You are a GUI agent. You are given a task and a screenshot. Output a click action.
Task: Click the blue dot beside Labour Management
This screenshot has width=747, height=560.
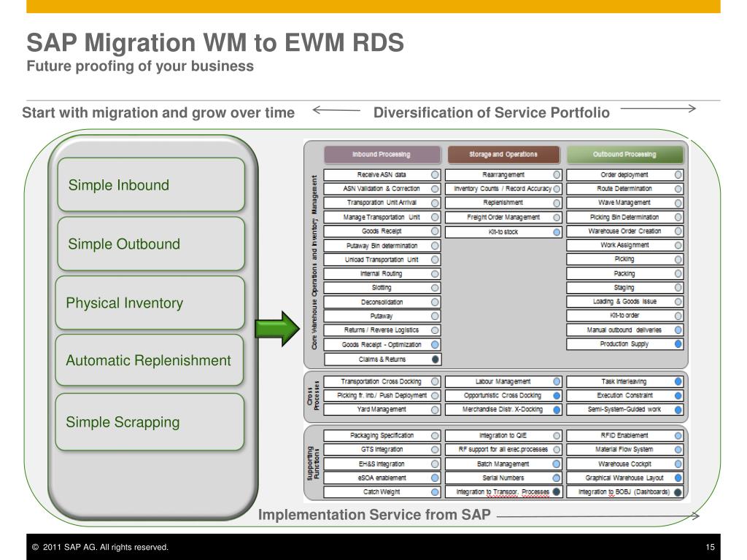pyautogui.click(x=557, y=381)
